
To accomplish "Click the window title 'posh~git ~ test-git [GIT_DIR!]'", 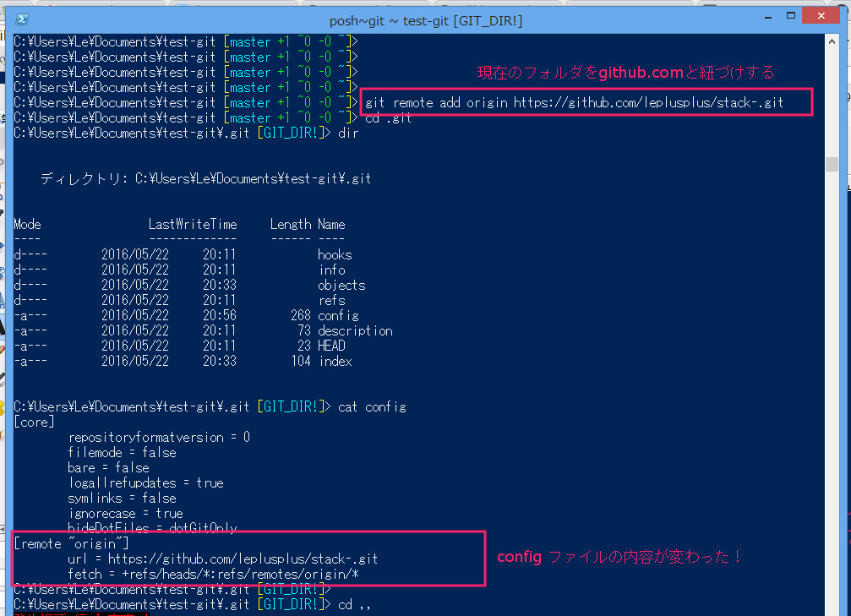I will pos(426,20).
